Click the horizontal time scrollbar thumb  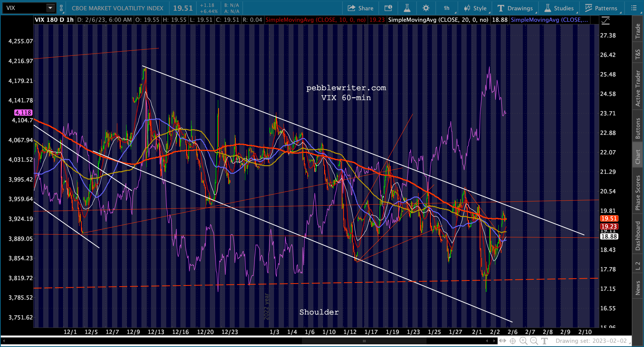pyautogui.click(x=364, y=341)
